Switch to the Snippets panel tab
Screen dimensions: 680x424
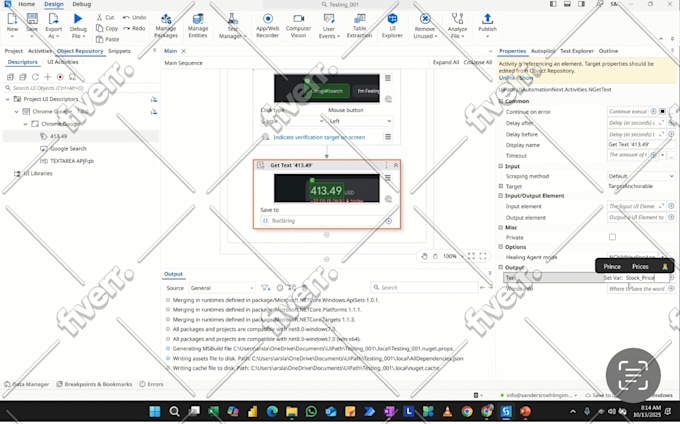pos(119,51)
